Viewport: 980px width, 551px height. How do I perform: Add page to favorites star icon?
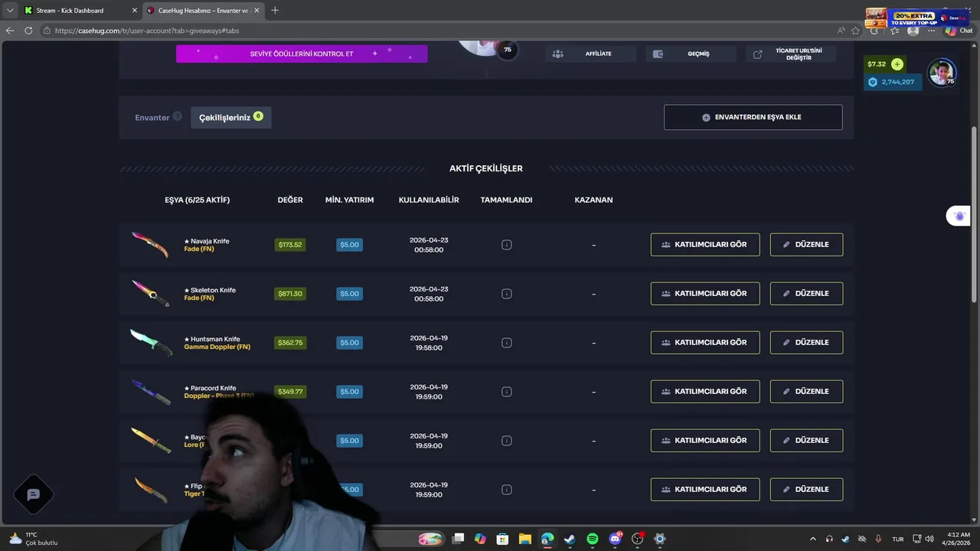coord(855,31)
